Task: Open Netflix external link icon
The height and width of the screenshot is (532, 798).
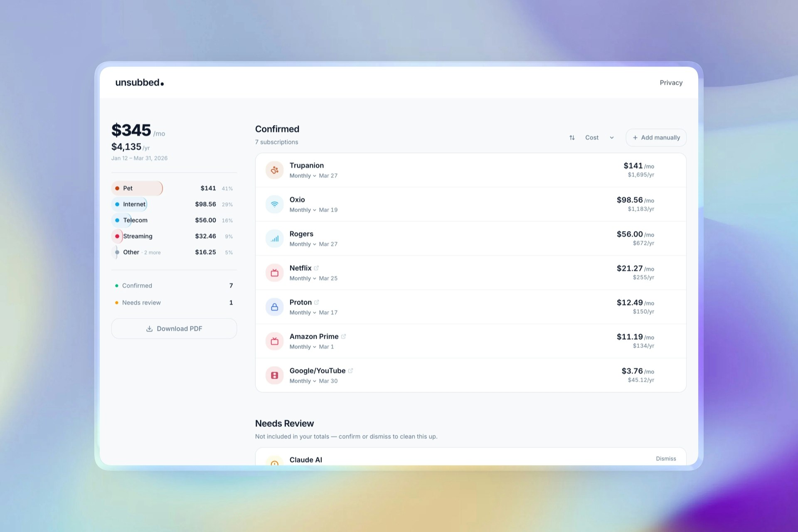Action: click(316, 268)
